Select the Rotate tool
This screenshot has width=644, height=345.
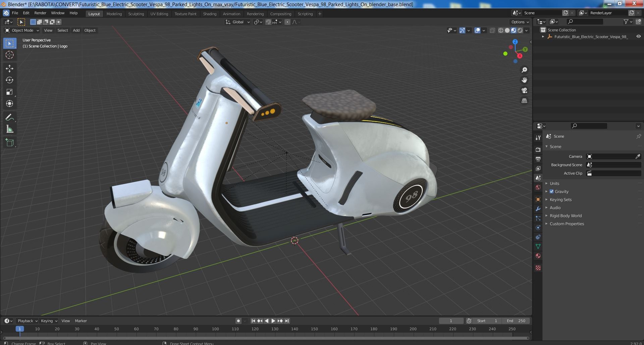coord(9,80)
